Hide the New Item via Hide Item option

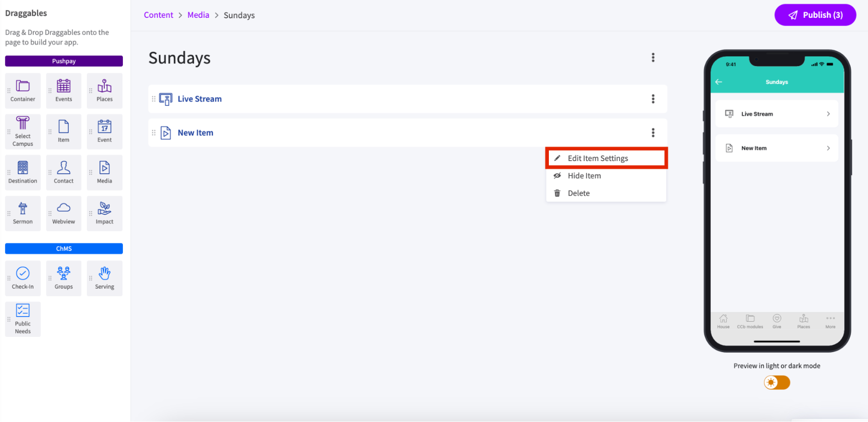[584, 175]
